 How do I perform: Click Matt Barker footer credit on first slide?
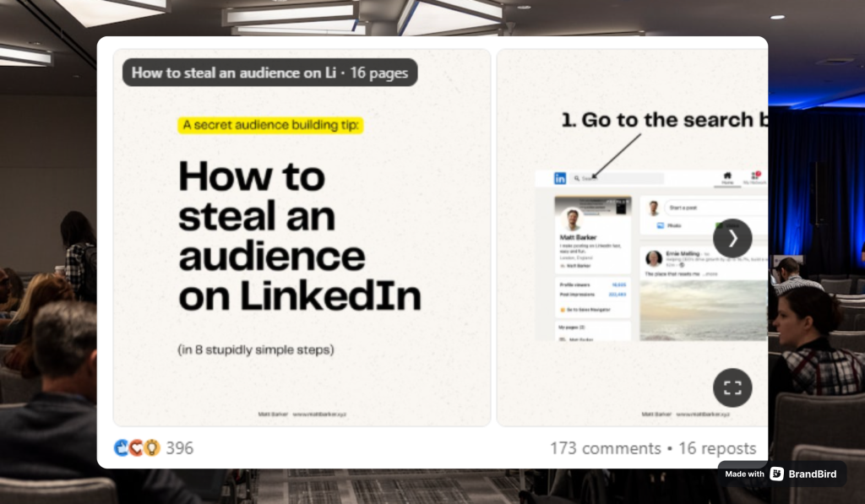pos(273,415)
